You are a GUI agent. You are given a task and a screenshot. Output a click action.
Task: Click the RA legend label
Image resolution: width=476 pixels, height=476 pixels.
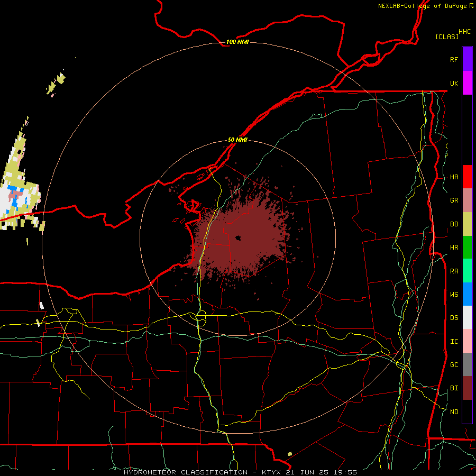pyautogui.click(x=454, y=271)
